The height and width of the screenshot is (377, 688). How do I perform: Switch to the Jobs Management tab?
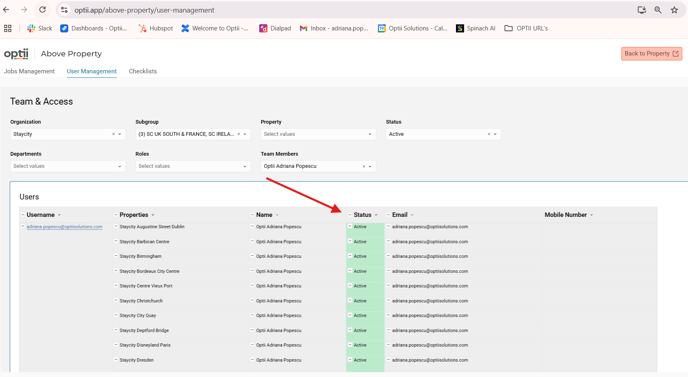(29, 71)
